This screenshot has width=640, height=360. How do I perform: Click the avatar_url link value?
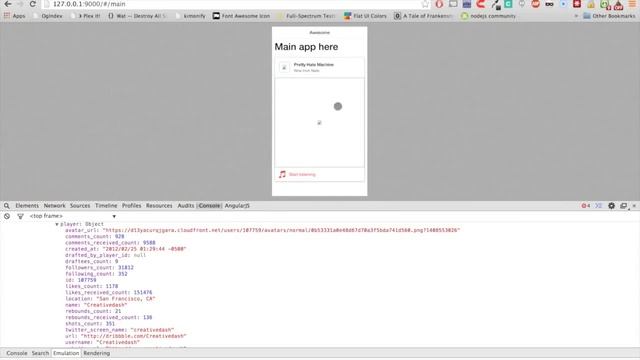pyautogui.click(x=281, y=230)
